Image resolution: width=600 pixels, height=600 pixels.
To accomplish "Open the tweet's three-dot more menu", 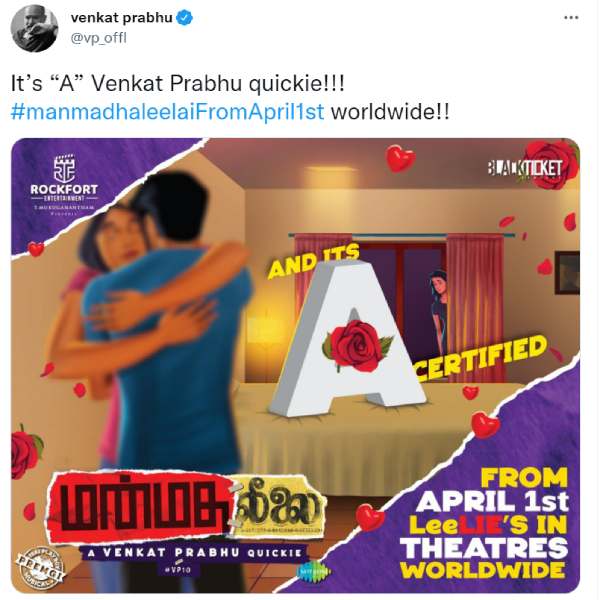I will coord(571,18).
